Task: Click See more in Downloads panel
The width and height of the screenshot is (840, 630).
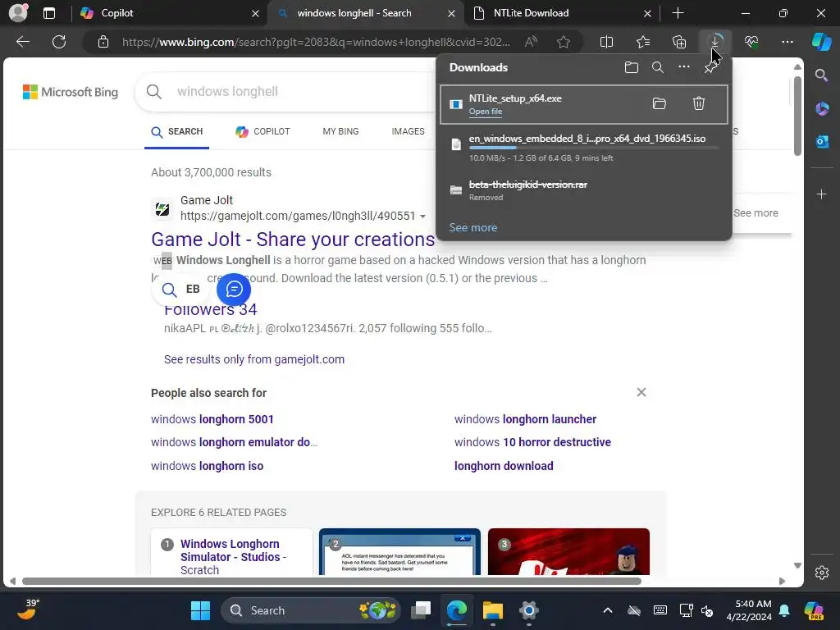Action: [x=473, y=227]
